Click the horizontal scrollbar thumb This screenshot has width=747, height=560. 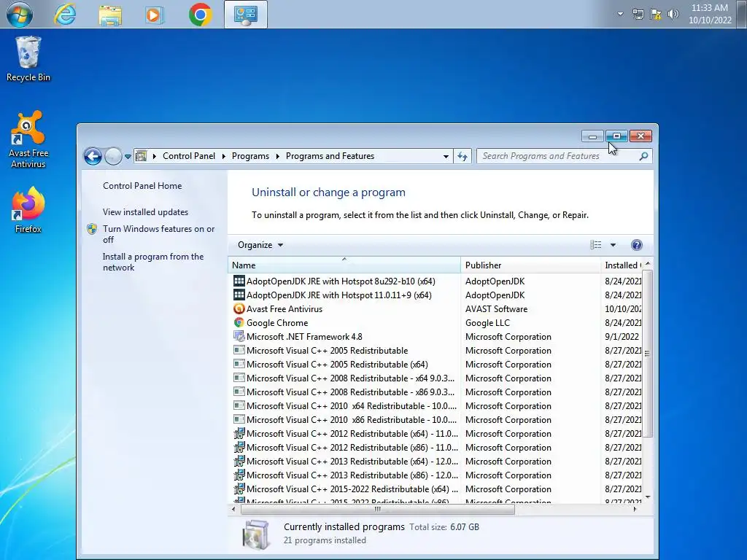(x=377, y=509)
